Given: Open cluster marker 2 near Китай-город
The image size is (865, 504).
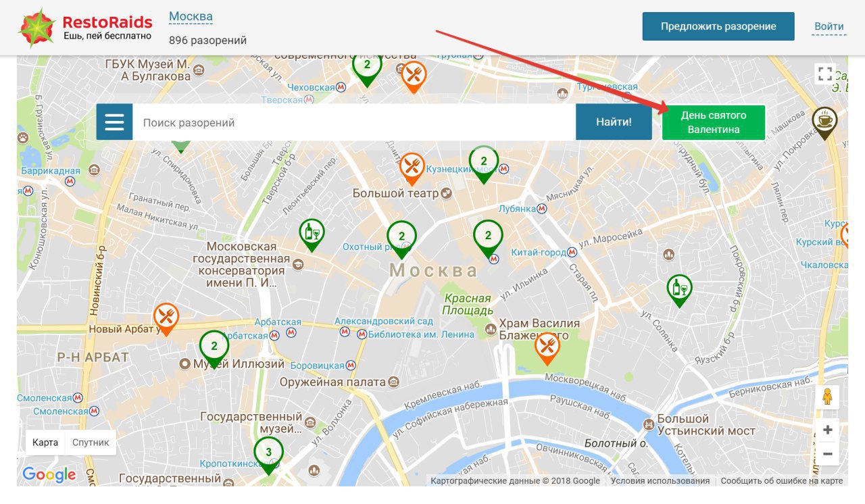Looking at the screenshot, I should pyautogui.click(x=488, y=239).
